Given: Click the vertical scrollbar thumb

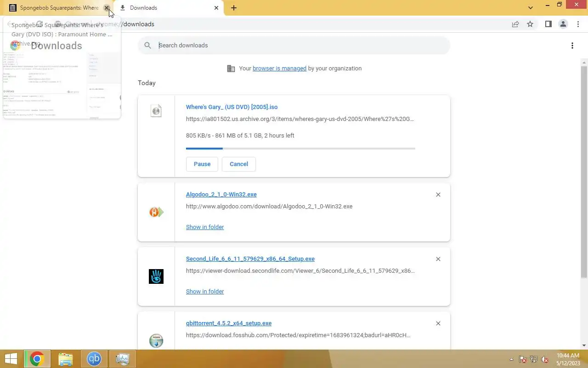Looking at the screenshot, I should [x=584, y=172].
